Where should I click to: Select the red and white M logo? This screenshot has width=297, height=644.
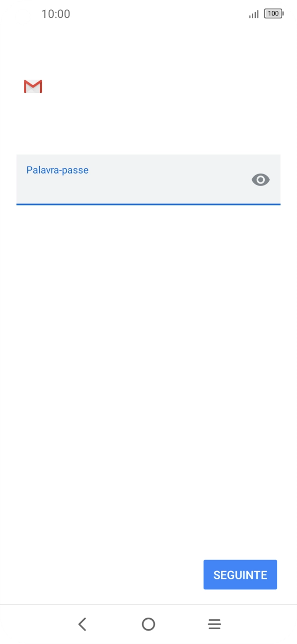(33, 87)
